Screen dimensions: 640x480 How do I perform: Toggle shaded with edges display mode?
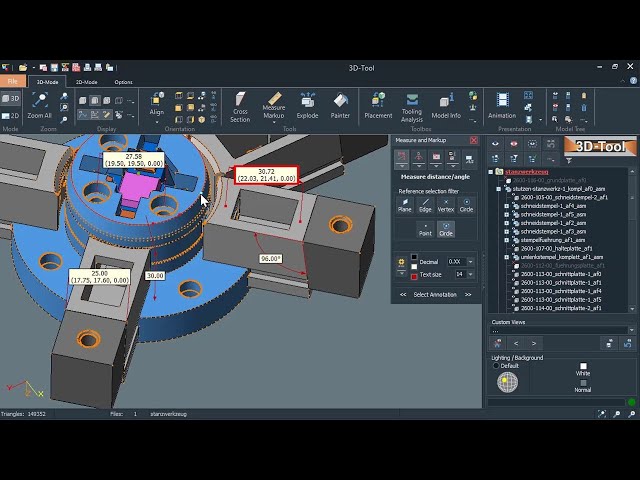(x=95, y=100)
